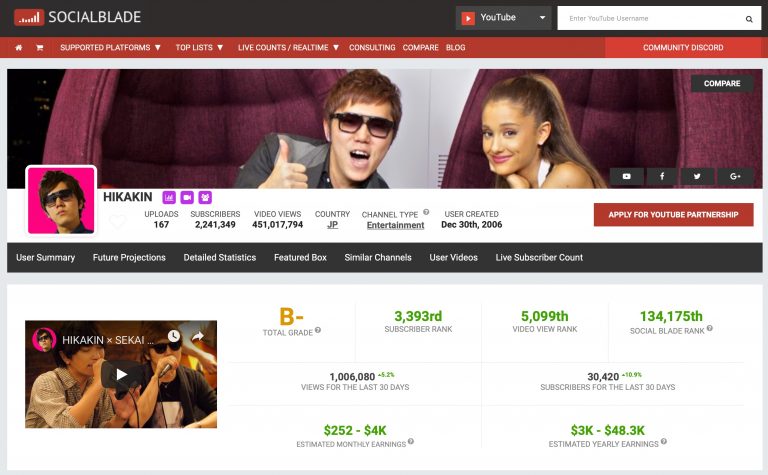
Task: Click the red YouTube play icon in platform selector
Action: click(x=468, y=19)
